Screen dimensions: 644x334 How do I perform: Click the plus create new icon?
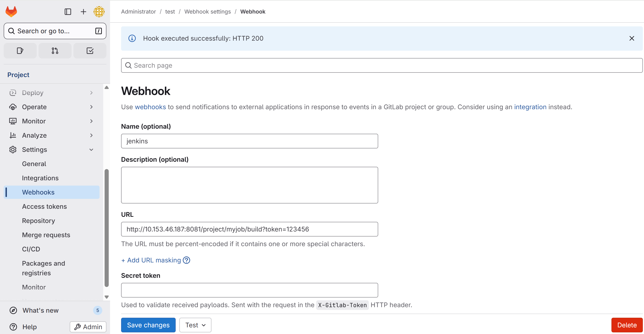[83, 11]
